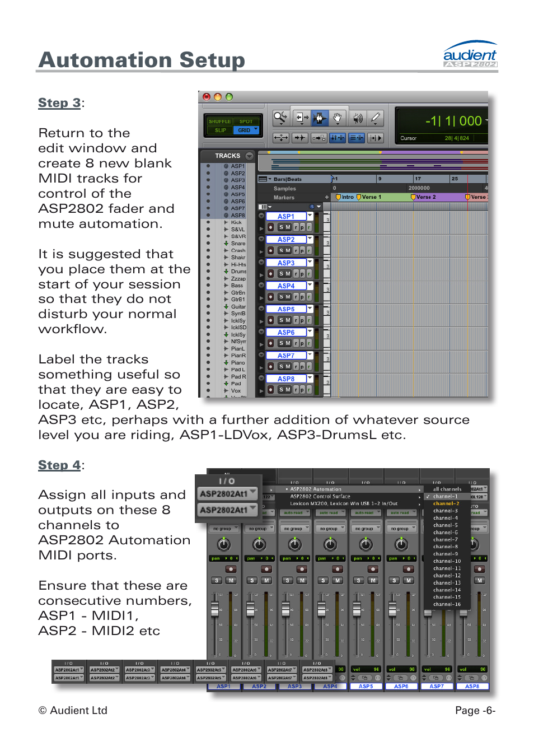Click the Tab to Transients icon
Image resolution: width=534 pixels, height=756 pixels.
click(x=301, y=138)
